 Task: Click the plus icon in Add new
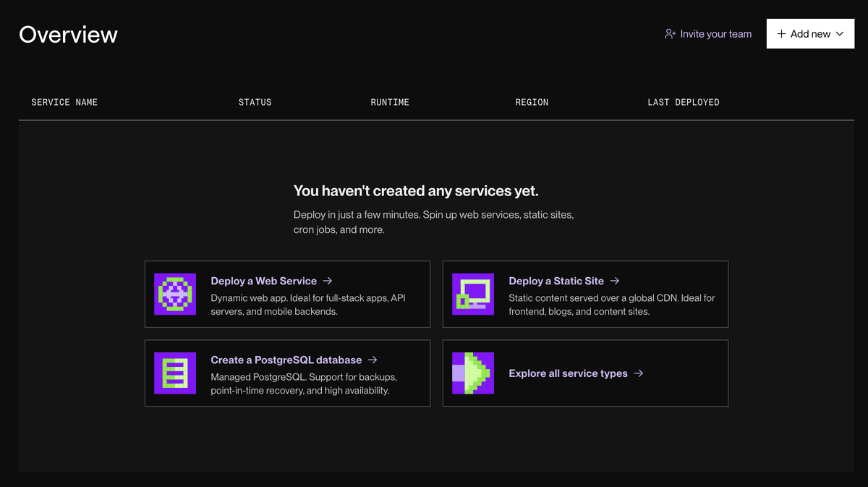781,34
